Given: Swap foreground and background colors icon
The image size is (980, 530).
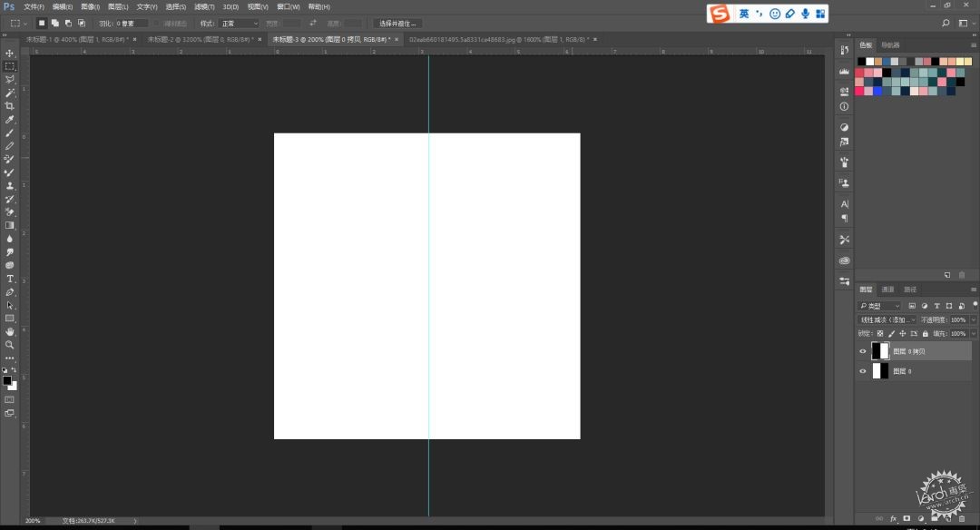Looking at the screenshot, I should click(14, 370).
